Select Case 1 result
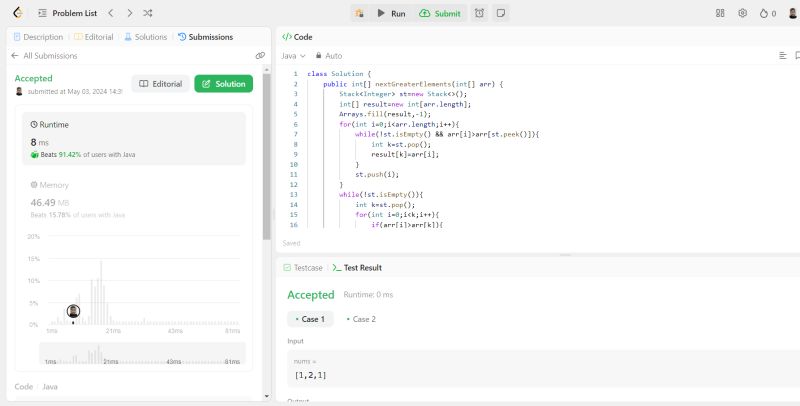Screen dimensions: 800x406 [x=310, y=319]
